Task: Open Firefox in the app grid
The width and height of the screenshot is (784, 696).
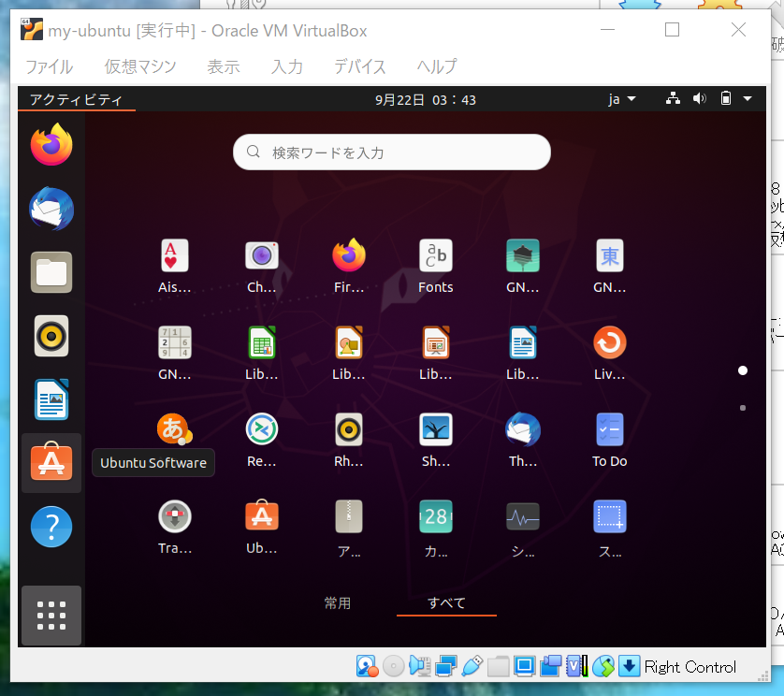Action: point(349,266)
